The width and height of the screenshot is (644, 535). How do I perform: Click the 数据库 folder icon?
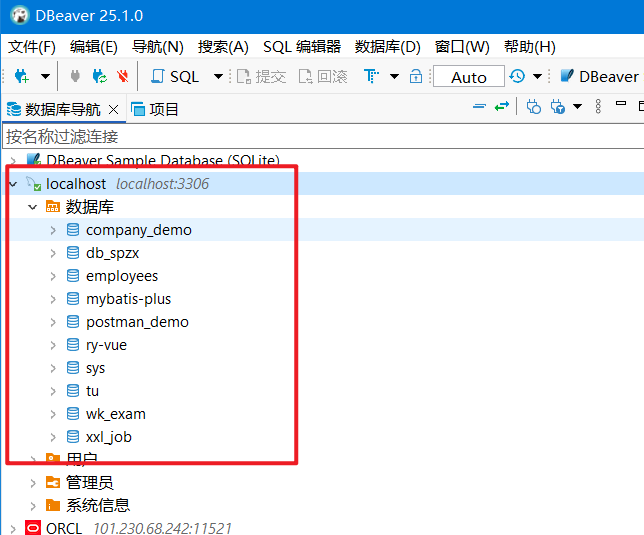click(53, 207)
